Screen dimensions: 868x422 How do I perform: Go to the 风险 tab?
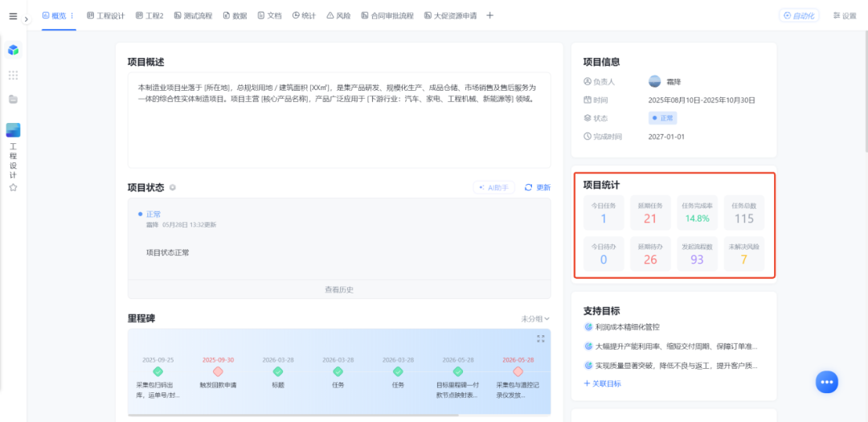(338, 15)
